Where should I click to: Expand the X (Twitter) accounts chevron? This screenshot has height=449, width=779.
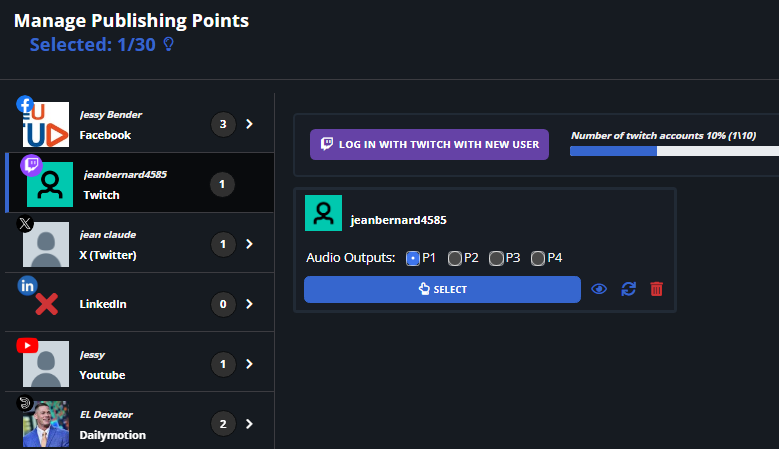(x=249, y=244)
